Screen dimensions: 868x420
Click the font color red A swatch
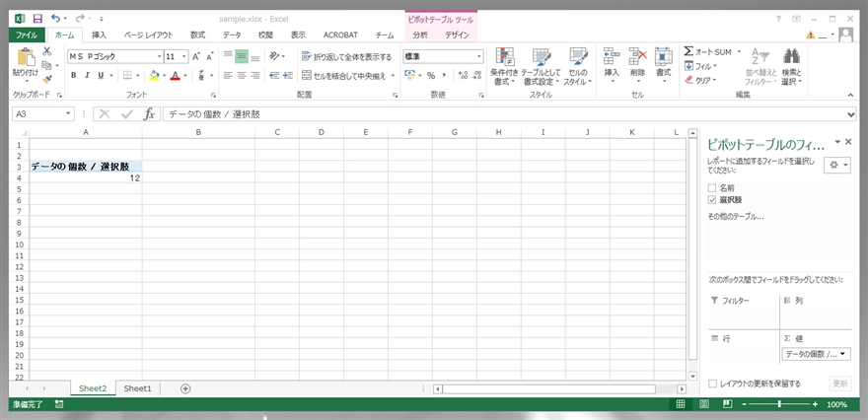click(176, 76)
